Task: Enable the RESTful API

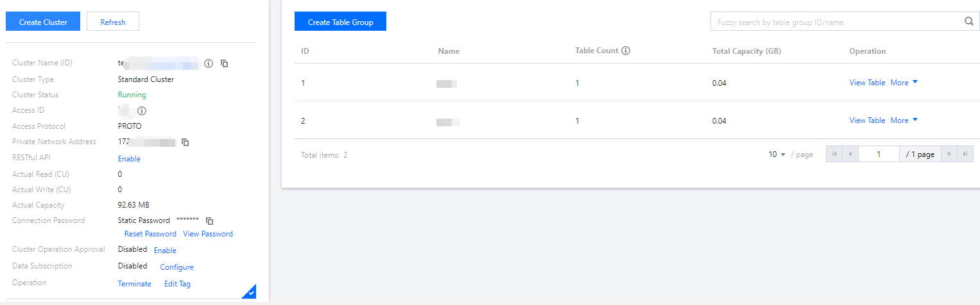Action: point(129,159)
